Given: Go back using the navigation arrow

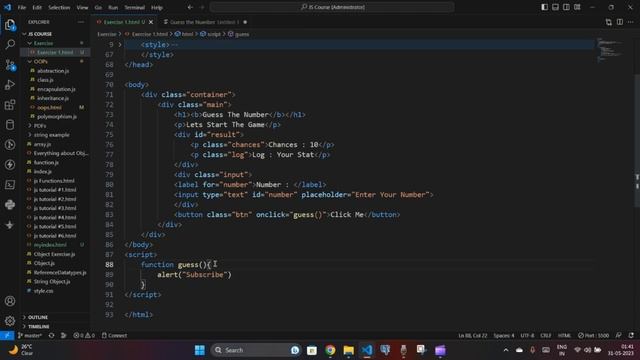Looking at the screenshot, I should pyautogui.click(x=190, y=7).
